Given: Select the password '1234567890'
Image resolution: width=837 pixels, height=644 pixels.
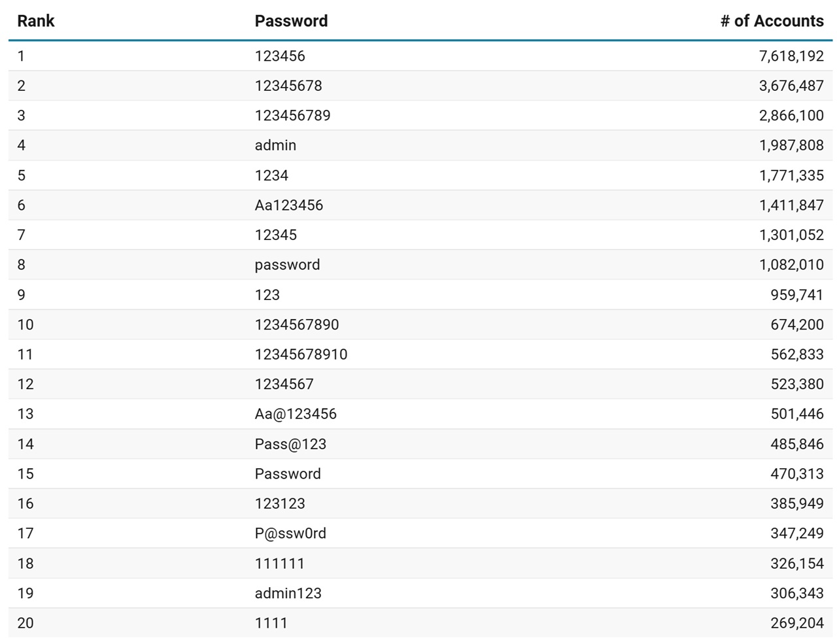Looking at the screenshot, I should pos(297,325).
